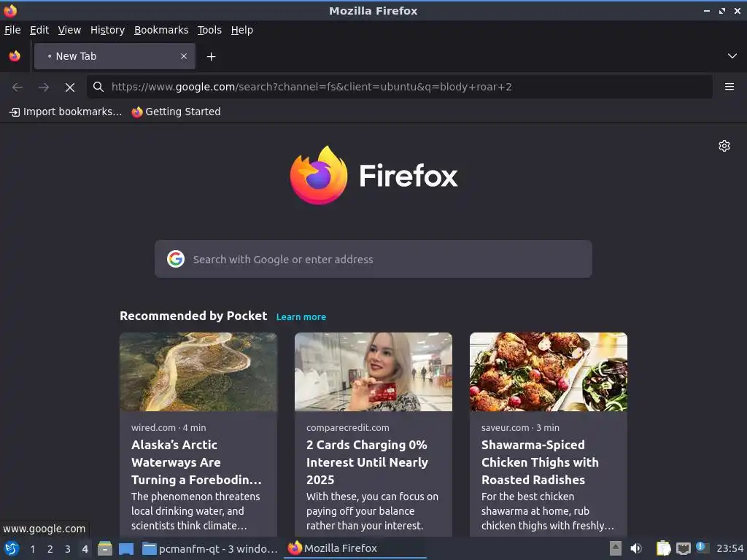The image size is (747, 560).
Task: Open the Edit menu
Action: click(39, 30)
